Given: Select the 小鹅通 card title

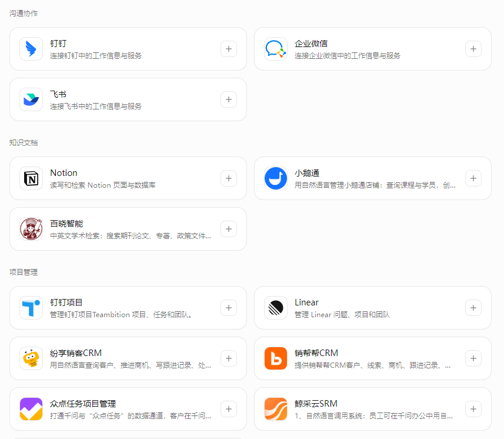Looking at the screenshot, I should pos(307,173).
